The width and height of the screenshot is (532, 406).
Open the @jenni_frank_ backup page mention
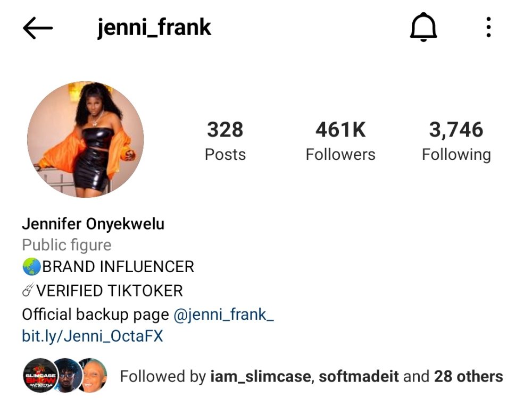(x=223, y=315)
